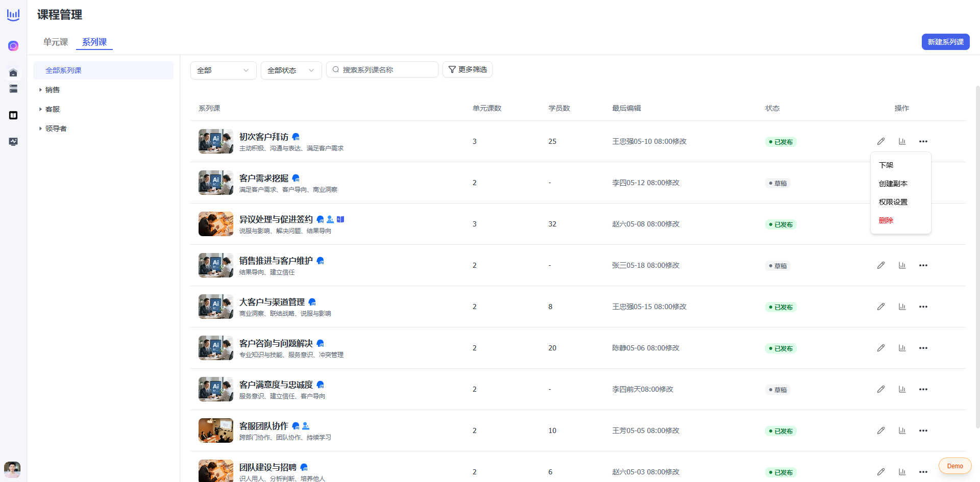Open user avatar at sidebar bottom
This screenshot has height=482, width=980.
click(12, 469)
